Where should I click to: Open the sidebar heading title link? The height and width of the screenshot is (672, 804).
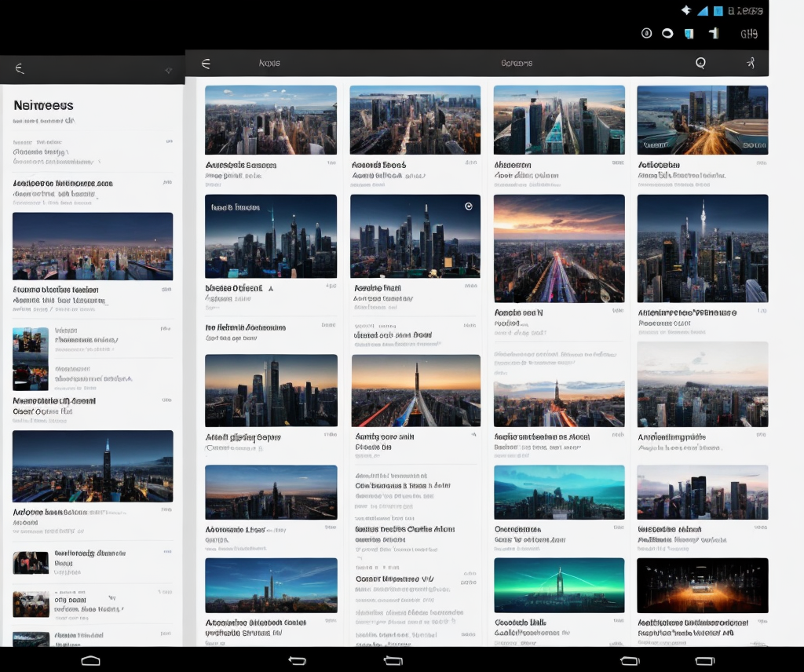click(44, 105)
